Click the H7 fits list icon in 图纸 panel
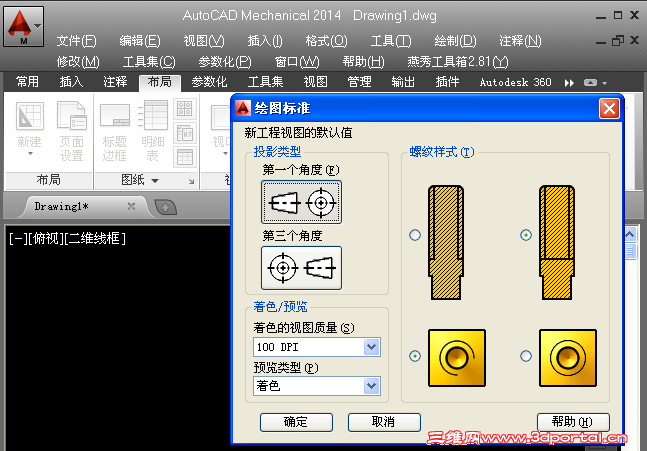This screenshot has height=451, width=647. [184, 133]
